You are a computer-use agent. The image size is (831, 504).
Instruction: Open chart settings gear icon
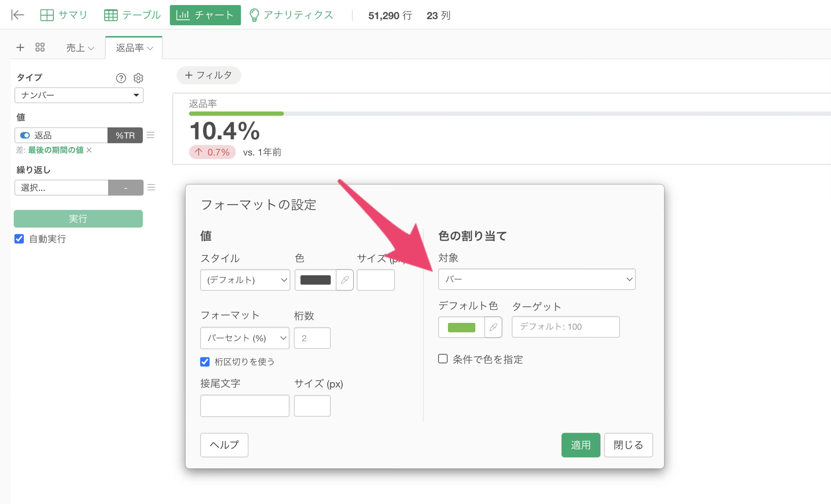(138, 78)
